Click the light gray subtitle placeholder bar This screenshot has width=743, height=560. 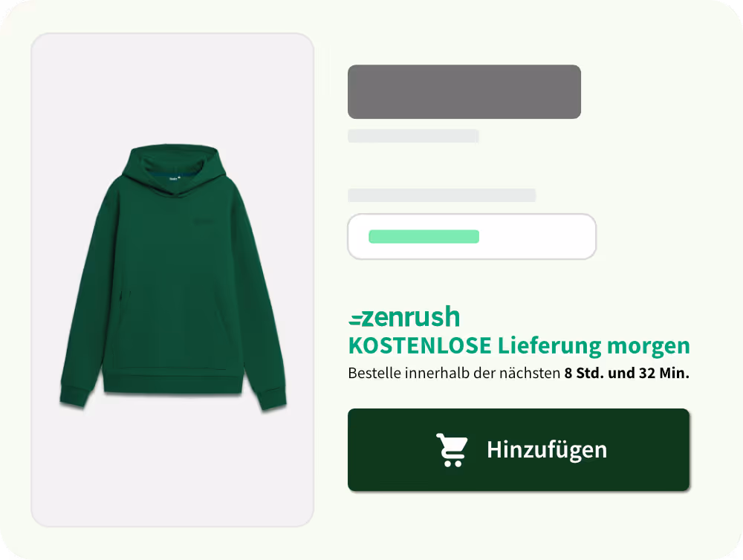coord(413,136)
